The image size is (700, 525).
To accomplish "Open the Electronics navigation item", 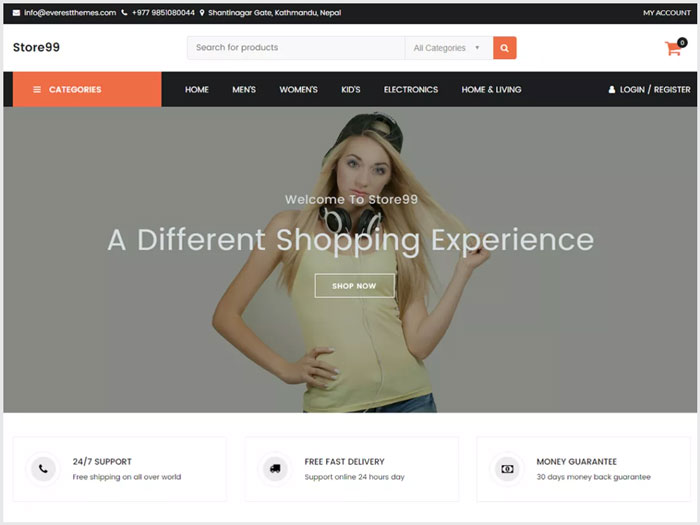I will [x=411, y=90].
